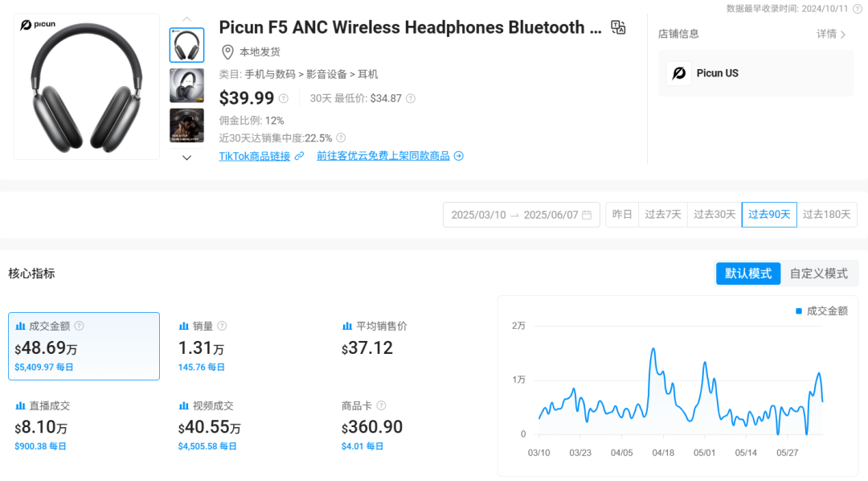Select the 过去30天 time range tab
This screenshot has width=868, height=481.
click(714, 215)
